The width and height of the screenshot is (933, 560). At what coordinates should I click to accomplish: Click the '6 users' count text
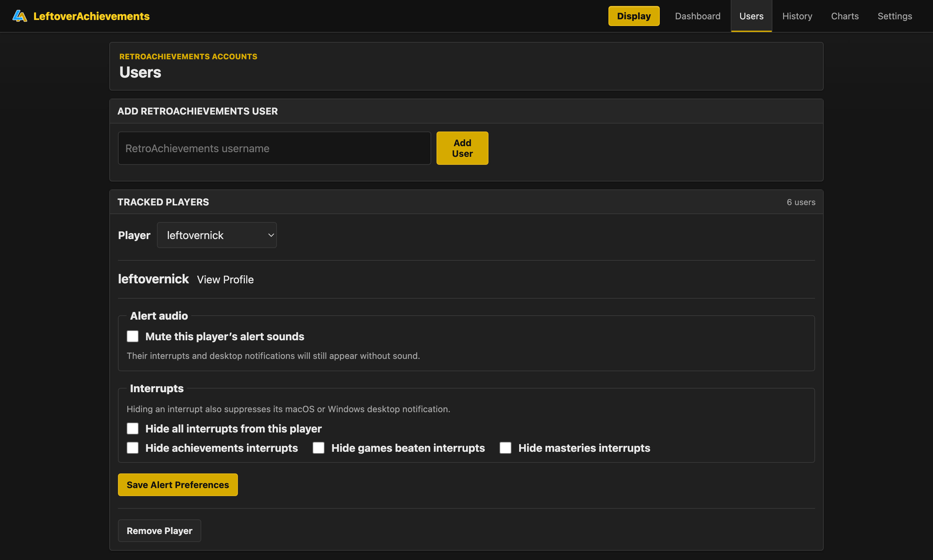[x=801, y=202]
